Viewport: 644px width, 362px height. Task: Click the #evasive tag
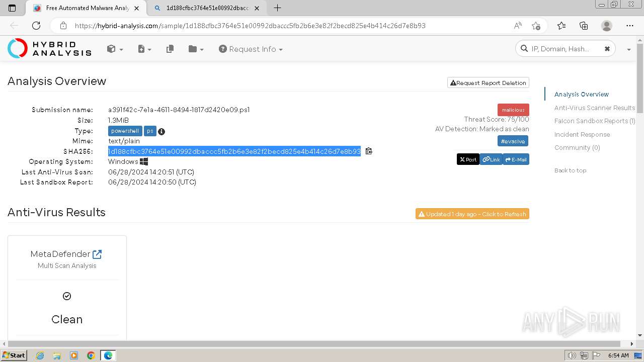tap(513, 141)
